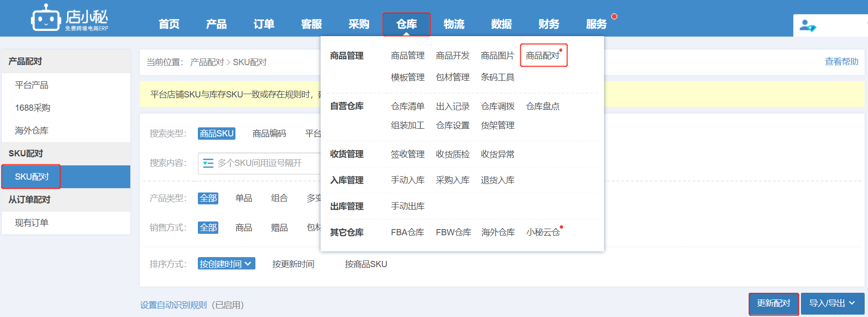Select 商品 sales method filter

(x=244, y=228)
